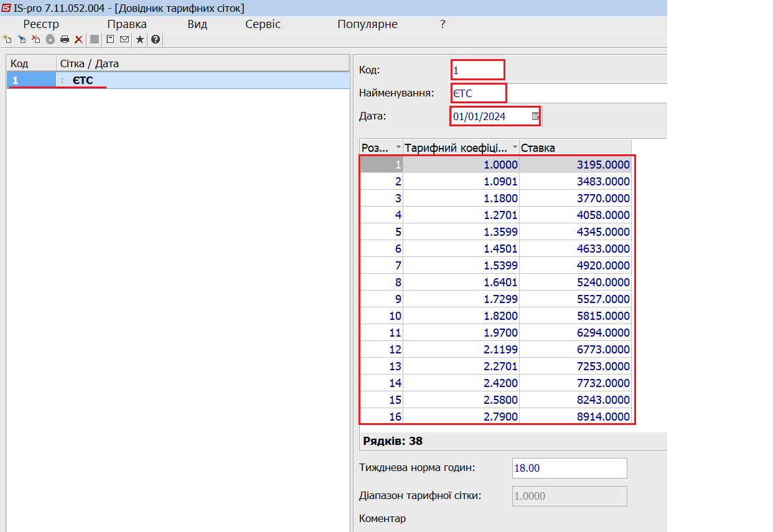
Task: Open the Вид menu
Action: pyautogui.click(x=197, y=24)
